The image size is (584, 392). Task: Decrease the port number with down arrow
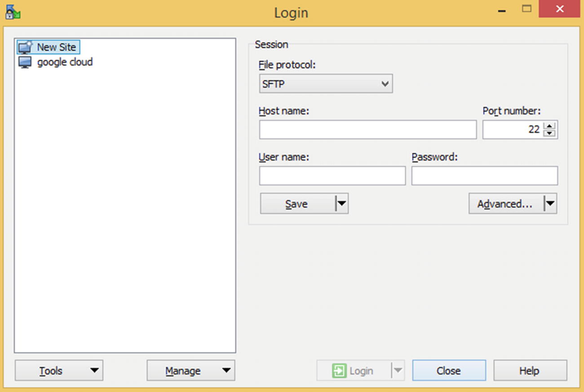coord(549,133)
